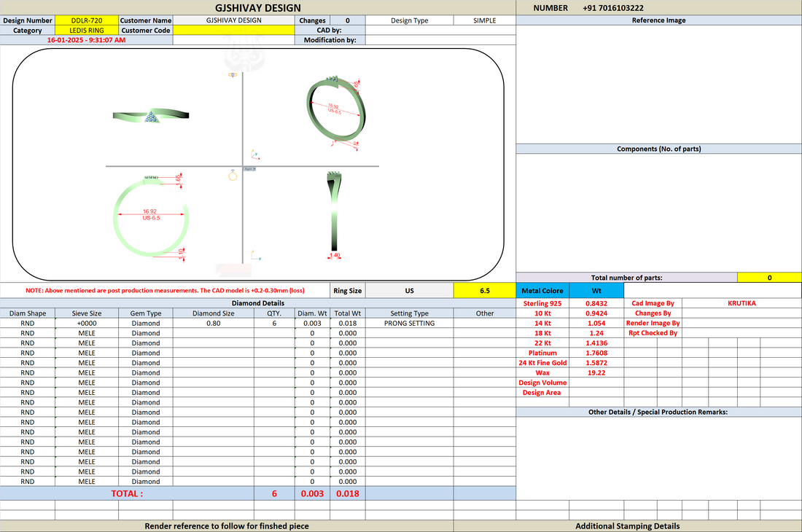The image size is (802, 532).
Task: Select the yellow total number of parts value
Action: coord(769,278)
